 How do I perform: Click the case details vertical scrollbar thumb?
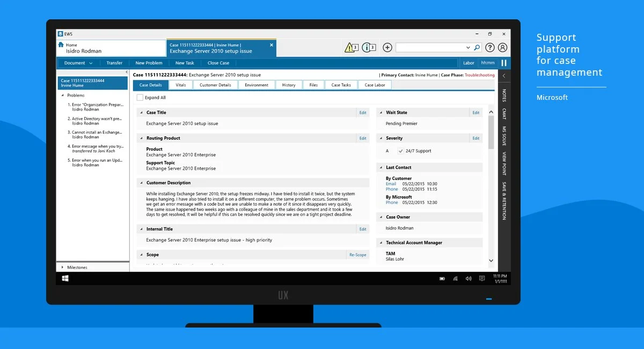(491, 133)
